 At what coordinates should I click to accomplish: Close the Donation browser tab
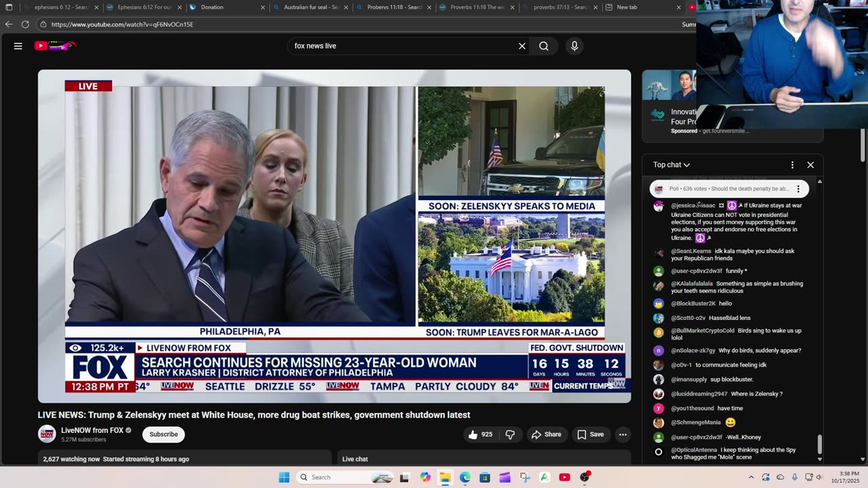(263, 7)
